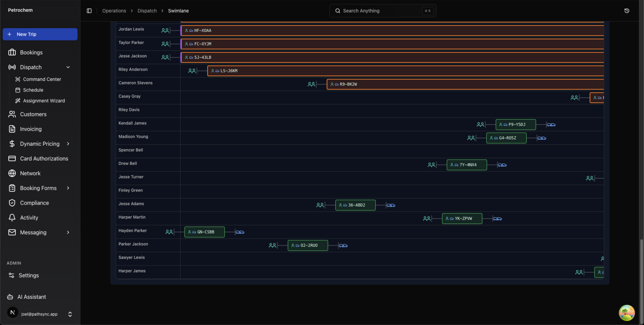Select driver row Spencer Bell
This screenshot has width=644, height=325.
tap(360, 151)
